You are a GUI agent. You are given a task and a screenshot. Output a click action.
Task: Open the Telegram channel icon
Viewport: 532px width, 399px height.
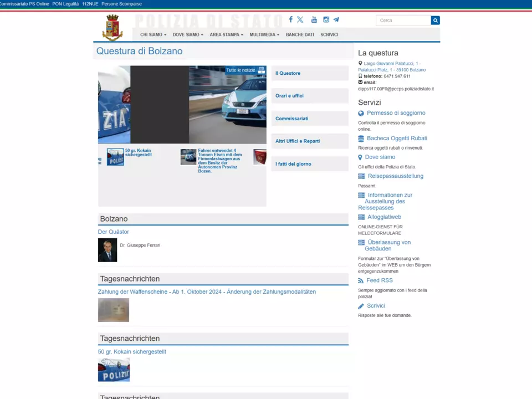click(x=336, y=19)
